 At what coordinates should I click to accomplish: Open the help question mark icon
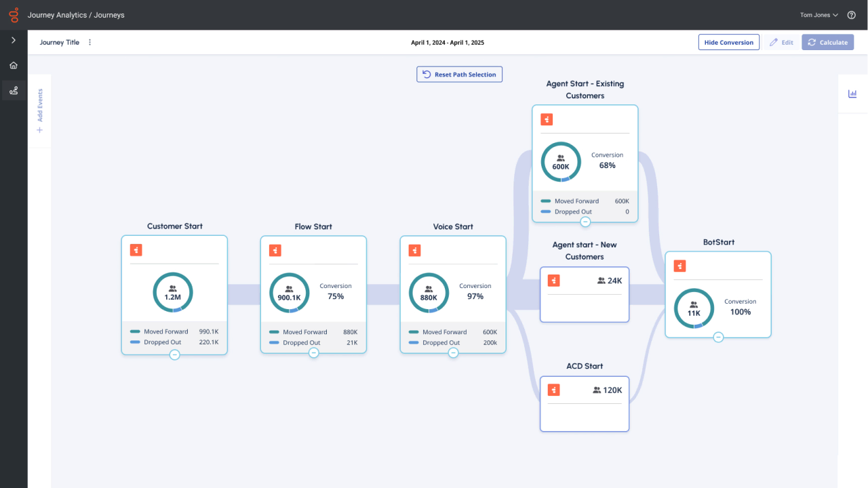tap(852, 15)
